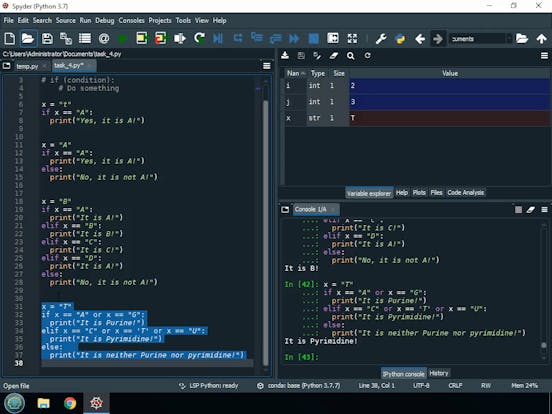Viewport: 552px width, 414px height.
Task: Maximize the current pane icon
Action: point(333,38)
